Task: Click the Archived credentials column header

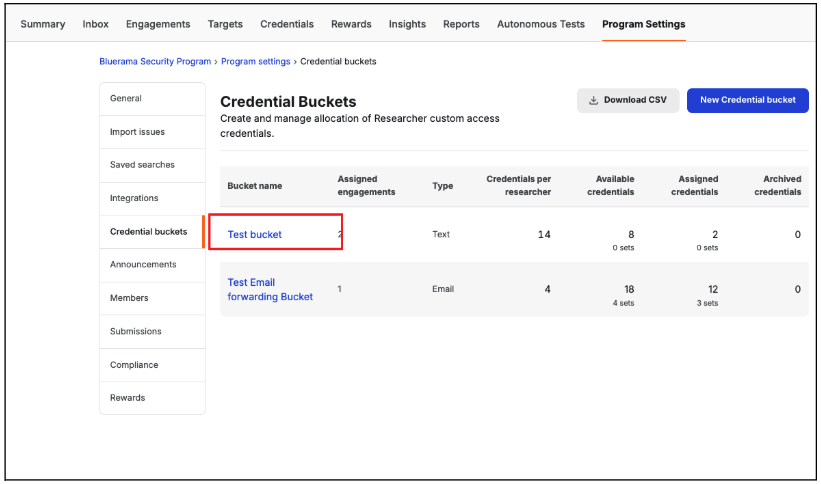Action: (x=778, y=185)
